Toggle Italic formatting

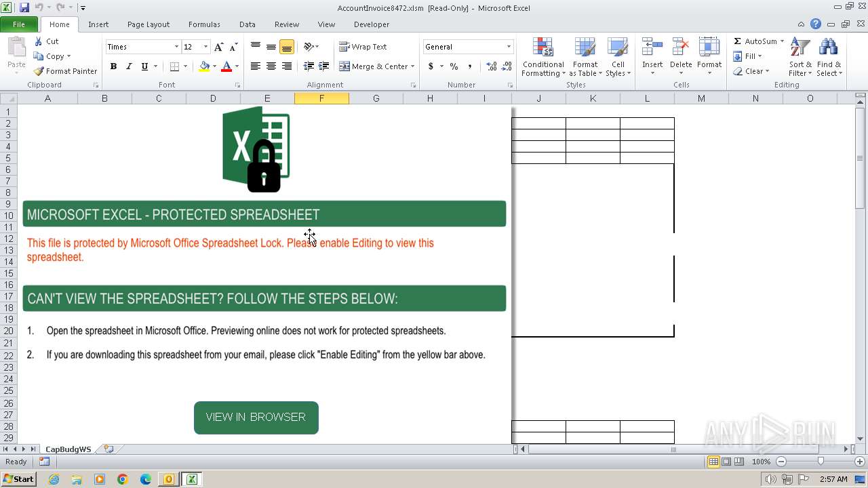[x=129, y=66]
